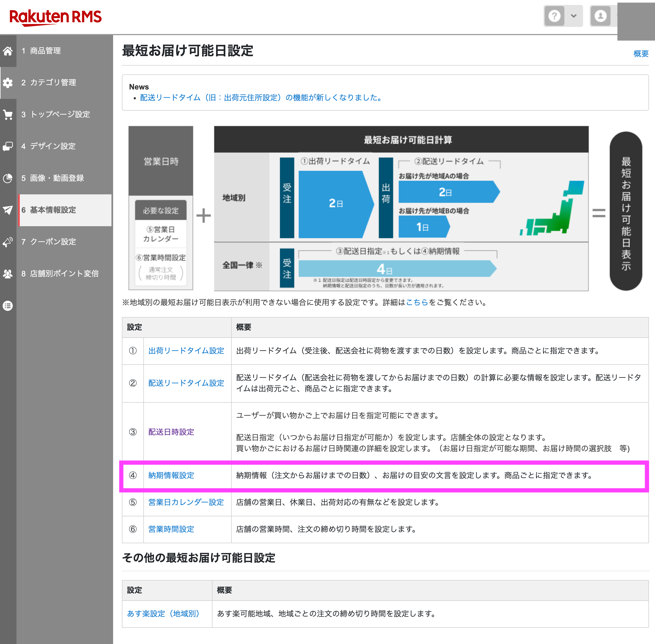Expand the help dropdown chevron
Viewport: 655px width, 644px height.
[573, 16]
